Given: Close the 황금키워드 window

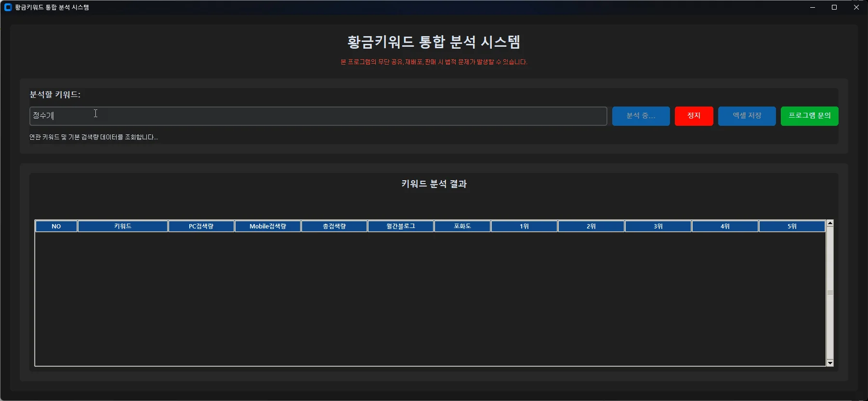Looking at the screenshot, I should coord(856,7).
